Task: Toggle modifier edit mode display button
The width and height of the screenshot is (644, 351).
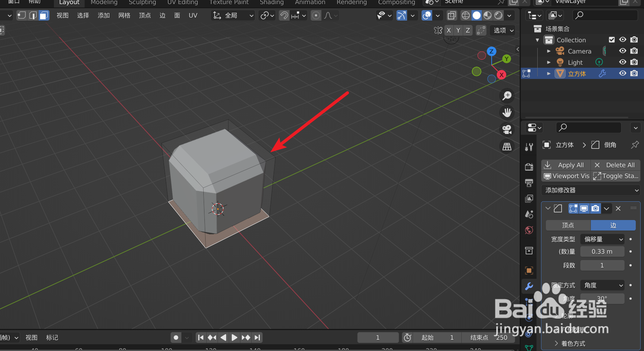Action: 573,208
